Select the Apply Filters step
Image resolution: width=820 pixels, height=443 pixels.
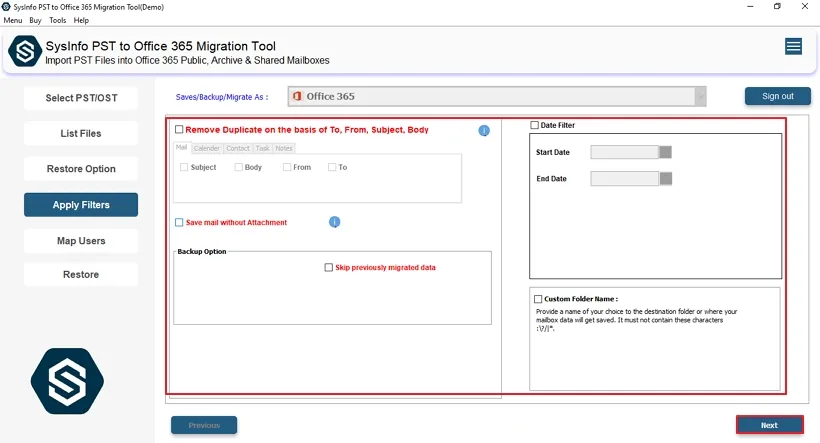pos(81,205)
